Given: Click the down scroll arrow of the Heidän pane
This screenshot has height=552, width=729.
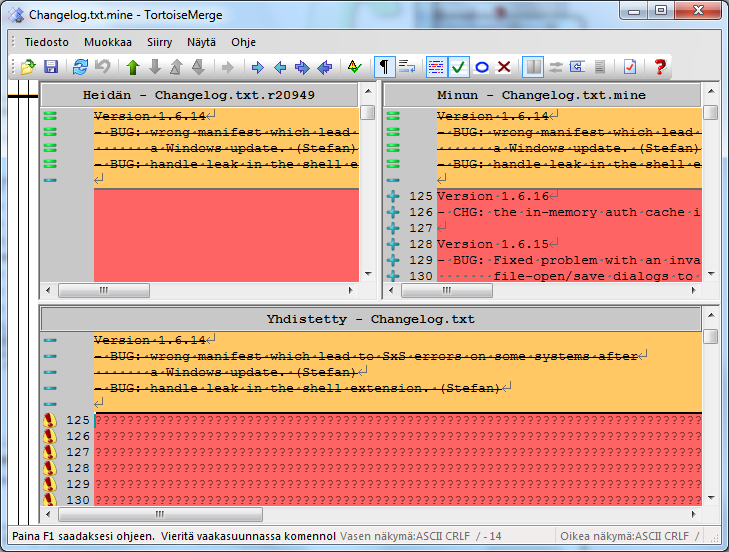Looking at the screenshot, I should (368, 274).
